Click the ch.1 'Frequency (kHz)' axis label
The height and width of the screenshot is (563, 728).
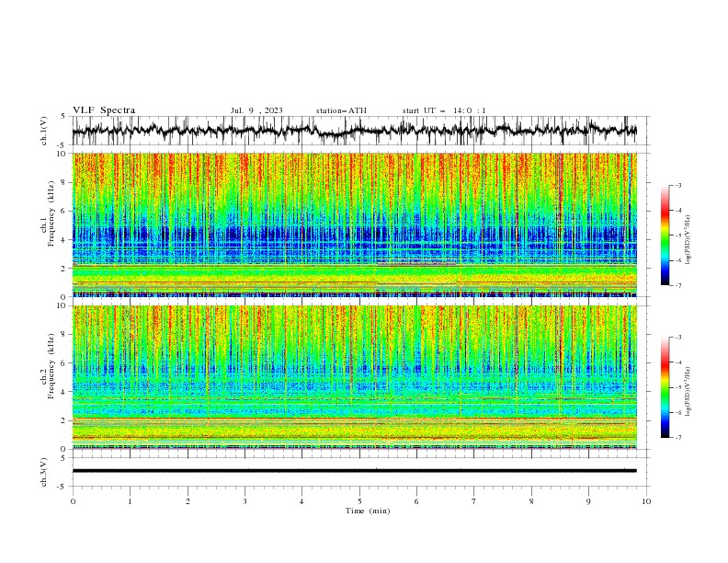(51, 214)
